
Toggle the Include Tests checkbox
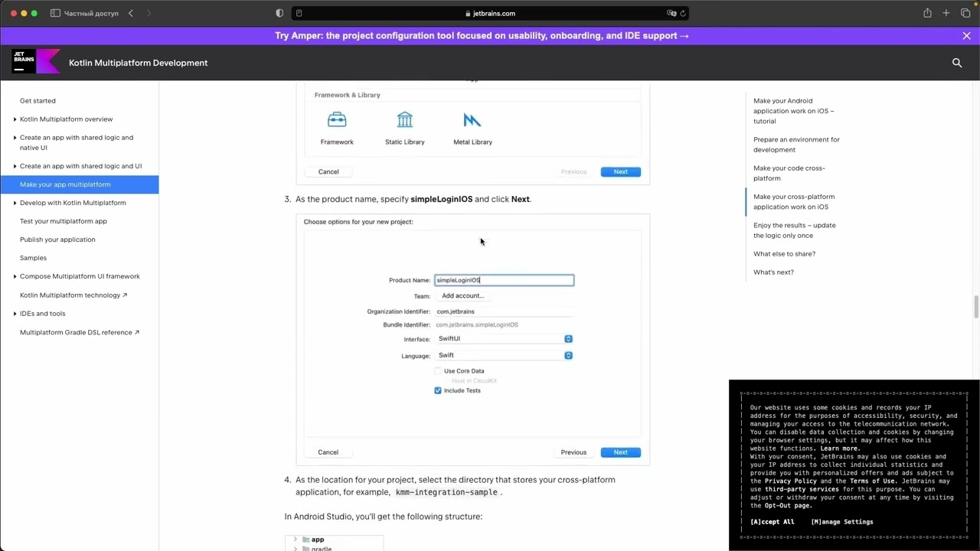(438, 390)
